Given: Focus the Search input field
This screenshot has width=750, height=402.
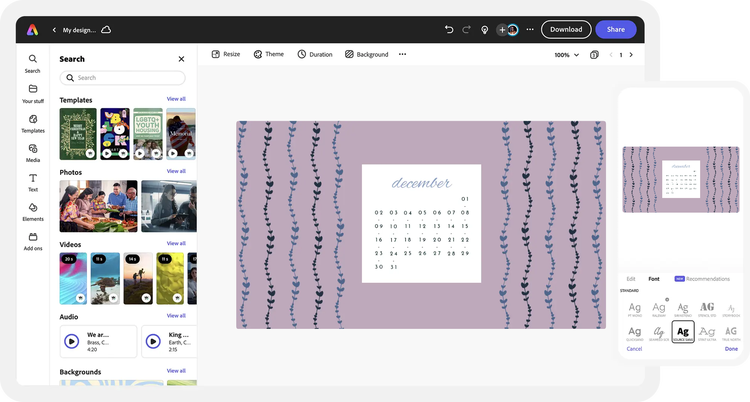Looking at the screenshot, I should point(122,78).
